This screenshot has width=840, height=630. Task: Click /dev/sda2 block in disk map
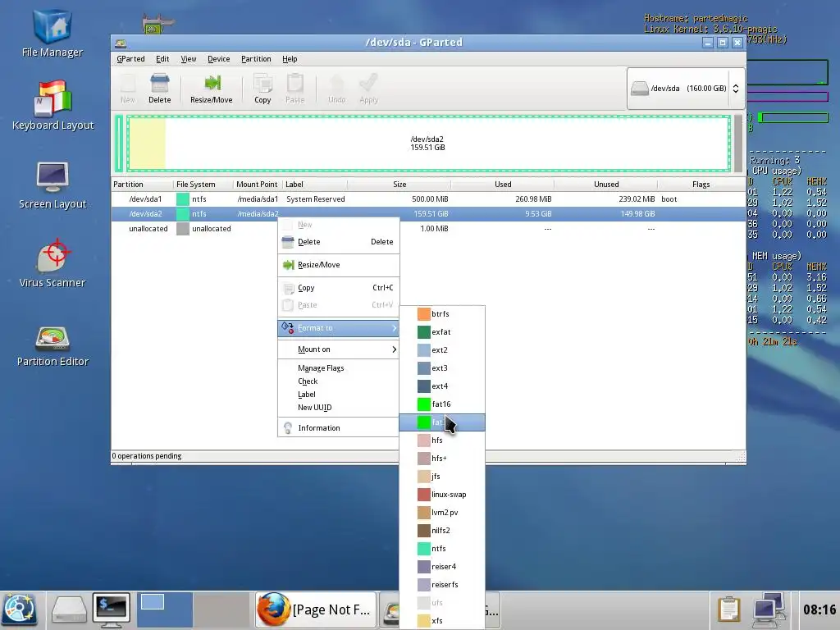point(428,144)
